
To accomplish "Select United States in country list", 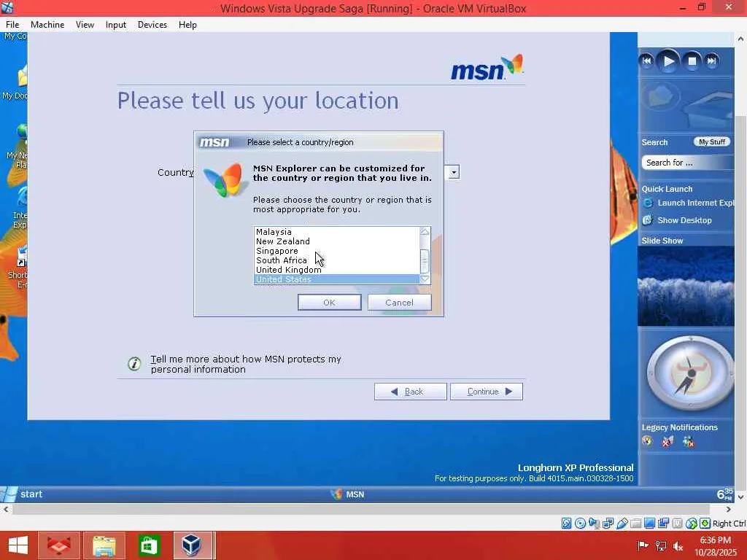I will pyautogui.click(x=337, y=279).
